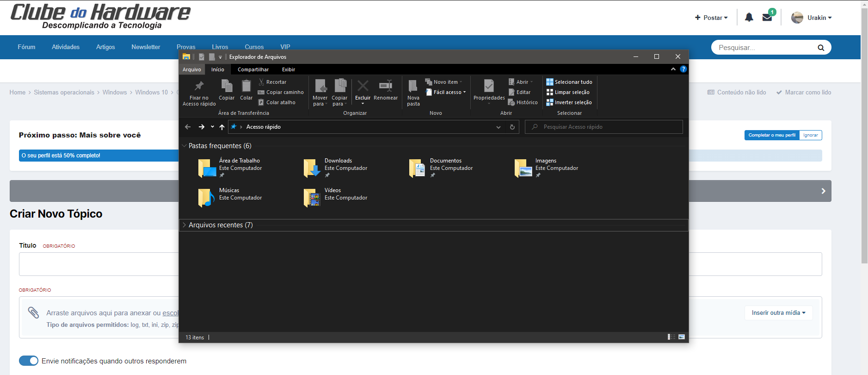Open Copiar para dropdown
Image resolution: width=868 pixels, height=375 pixels.
[x=339, y=93]
